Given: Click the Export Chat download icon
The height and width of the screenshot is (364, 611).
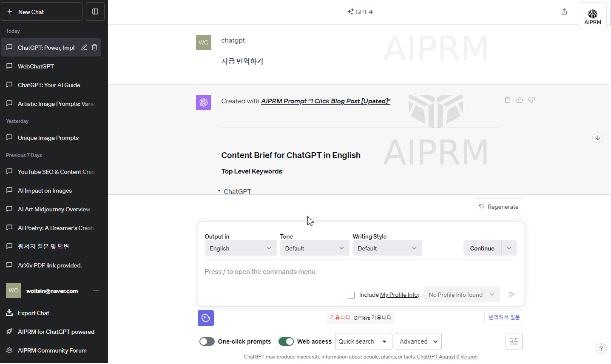Looking at the screenshot, I should [x=9, y=313].
